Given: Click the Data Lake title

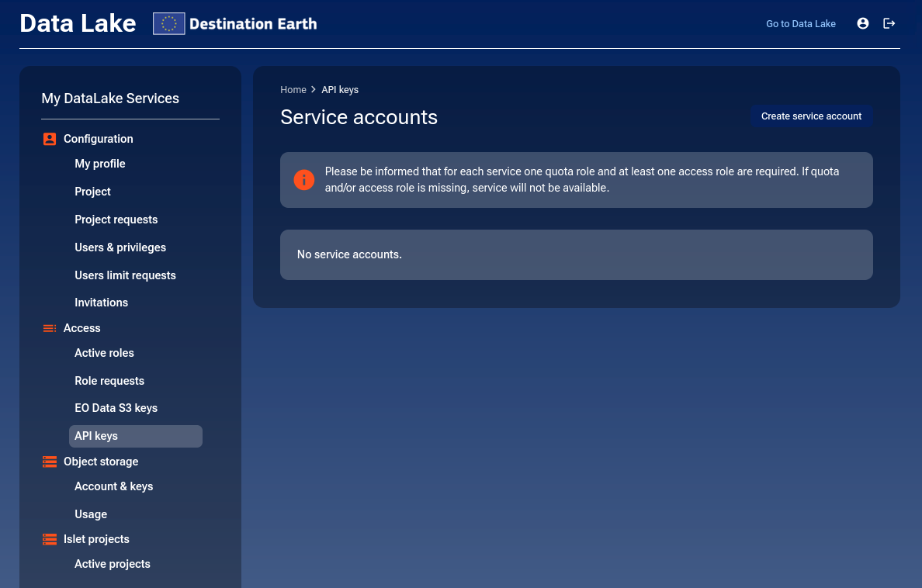Looking at the screenshot, I should 78,23.
